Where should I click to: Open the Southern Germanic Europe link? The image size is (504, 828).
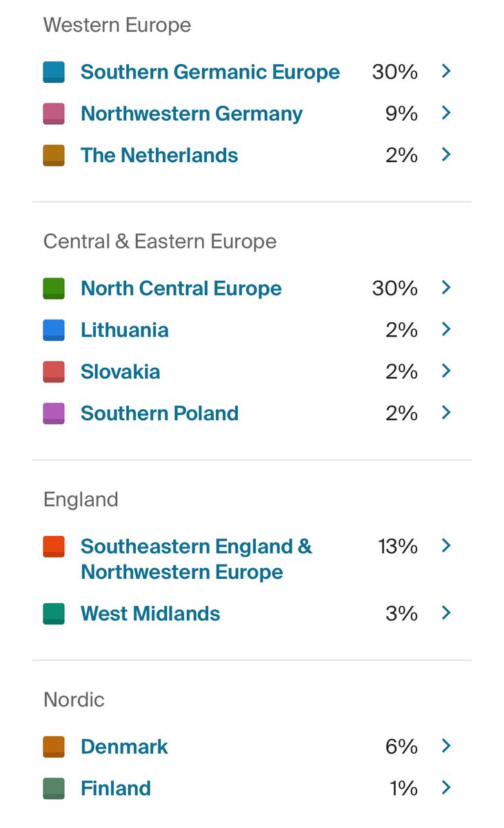pos(210,72)
